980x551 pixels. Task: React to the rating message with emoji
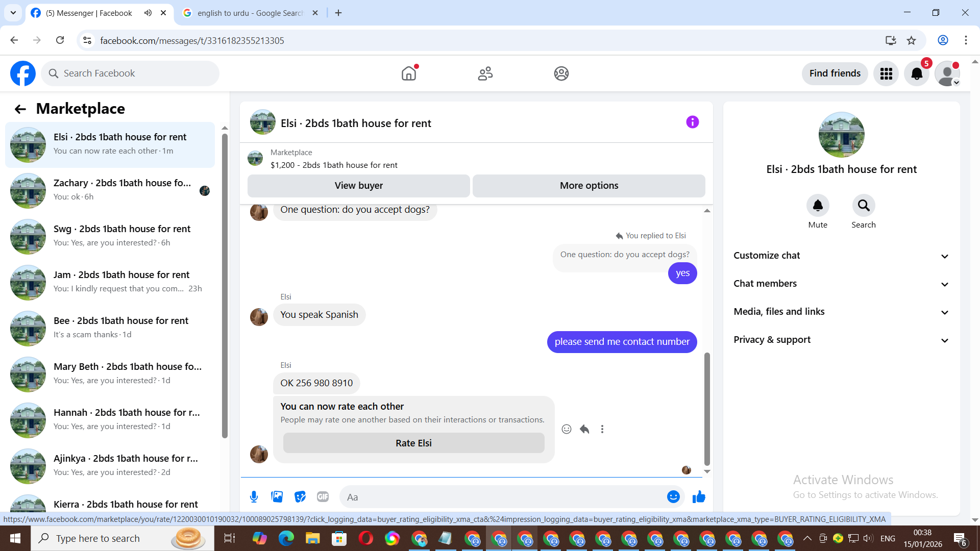pyautogui.click(x=567, y=429)
